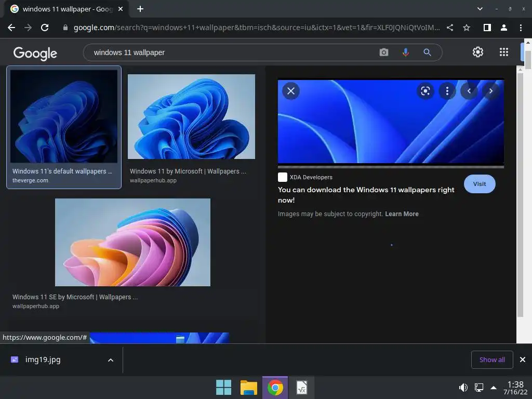Open the math formula app in taskbar

tap(301, 388)
